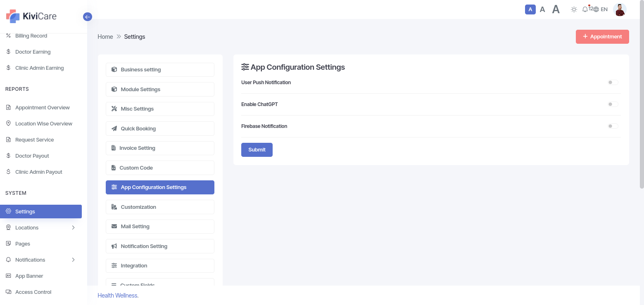Click the Clinic Admin Payout dollar icon

point(8,172)
